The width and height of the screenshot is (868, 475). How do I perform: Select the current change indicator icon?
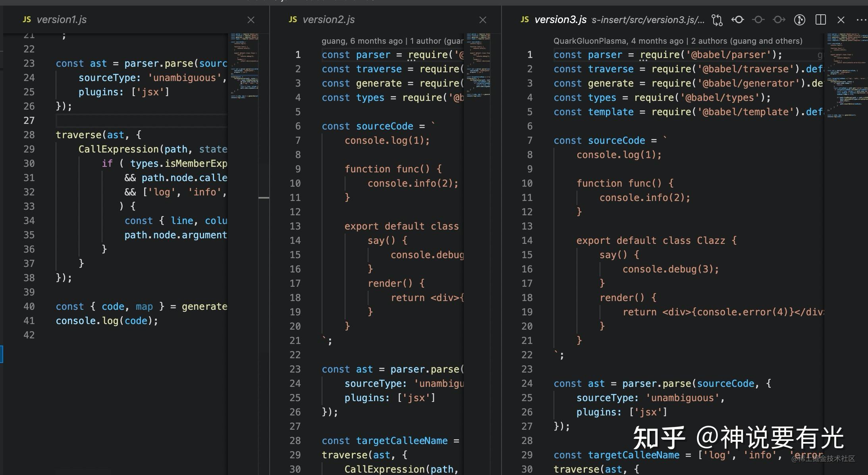pos(758,20)
